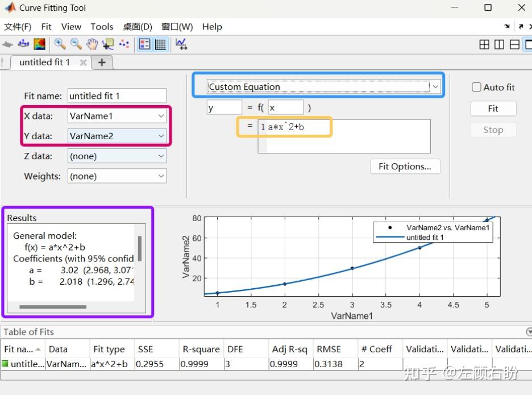The image size is (532, 395).
Task: Open the Tools menu
Action: [102, 27]
